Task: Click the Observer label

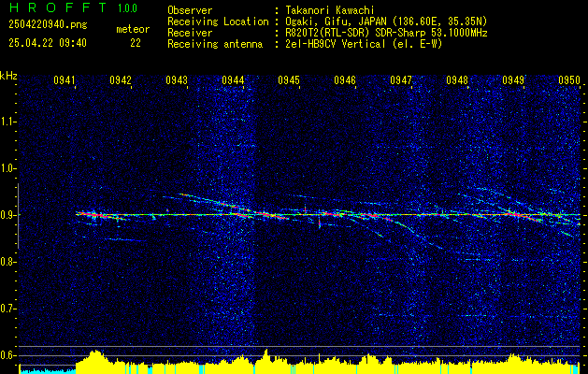Action: [x=190, y=10]
